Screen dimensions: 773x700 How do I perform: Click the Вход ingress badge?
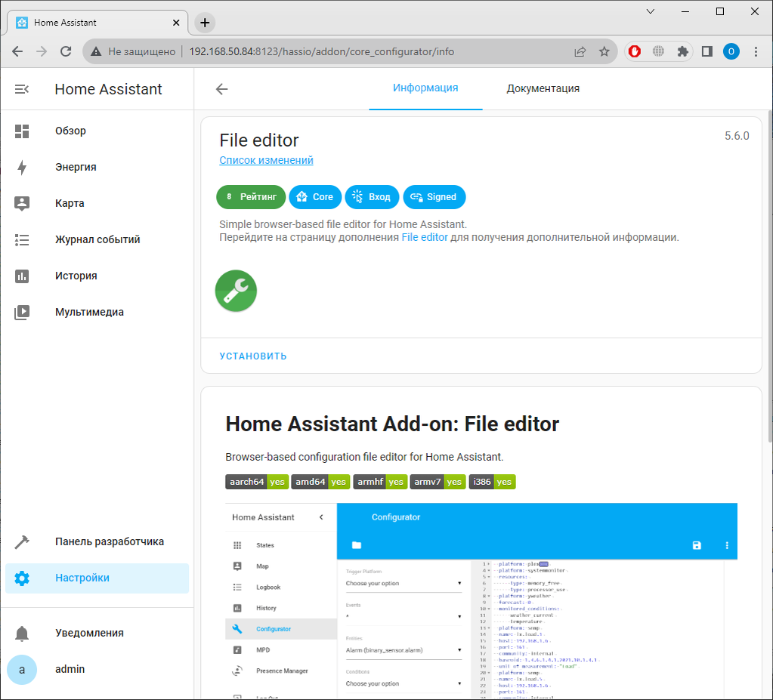point(372,197)
